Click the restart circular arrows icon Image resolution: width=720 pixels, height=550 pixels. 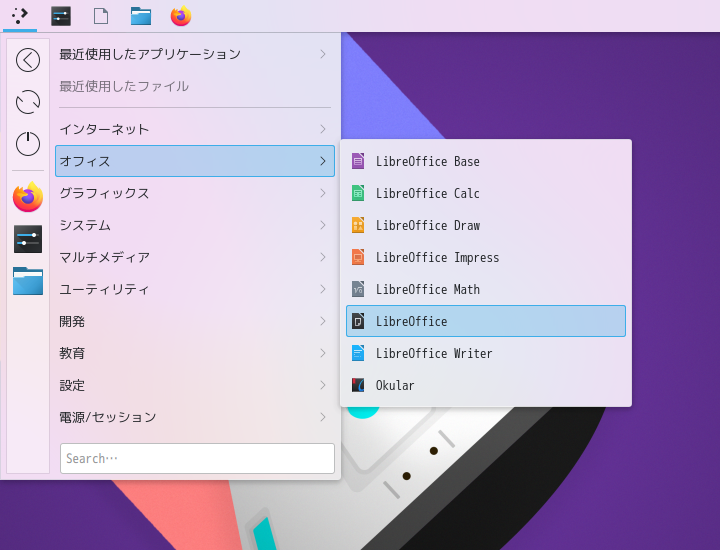(x=28, y=101)
